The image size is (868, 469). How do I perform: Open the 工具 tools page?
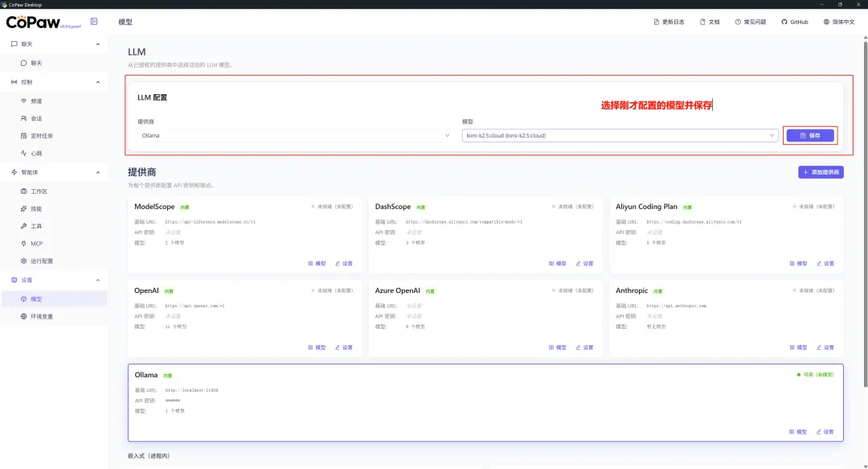(55, 226)
